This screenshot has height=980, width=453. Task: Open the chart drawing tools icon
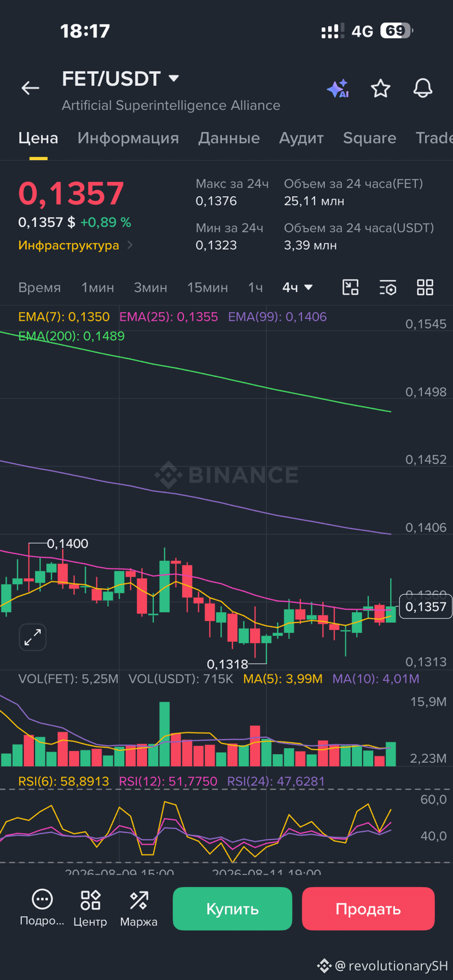coord(350,287)
